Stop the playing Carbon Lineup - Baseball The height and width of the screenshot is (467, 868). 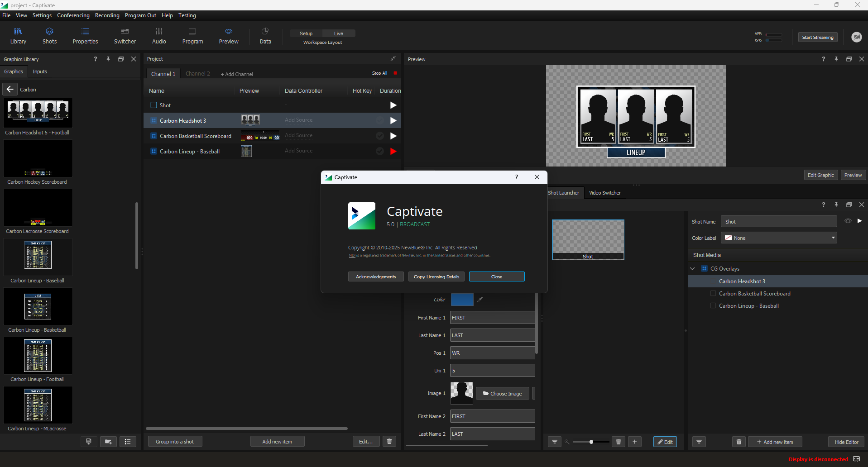pos(393,151)
